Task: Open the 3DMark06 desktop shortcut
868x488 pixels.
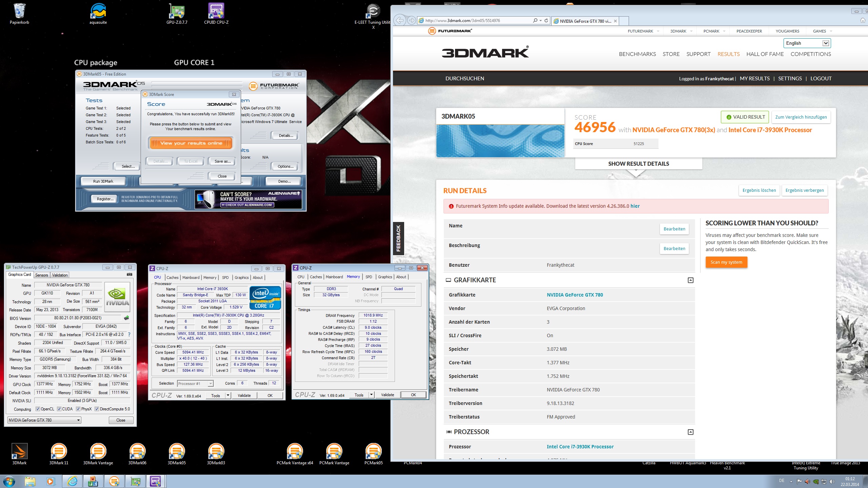Action: tap(137, 454)
